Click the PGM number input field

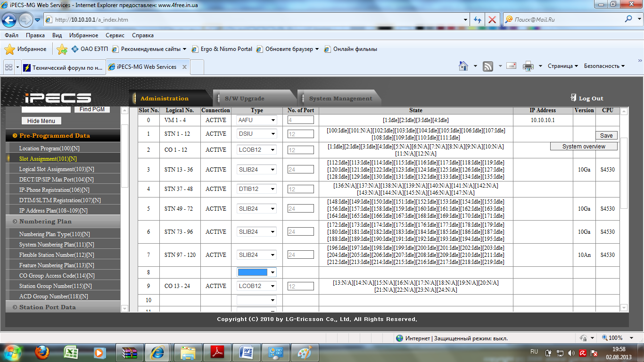pyautogui.click(x=46, y=109)
